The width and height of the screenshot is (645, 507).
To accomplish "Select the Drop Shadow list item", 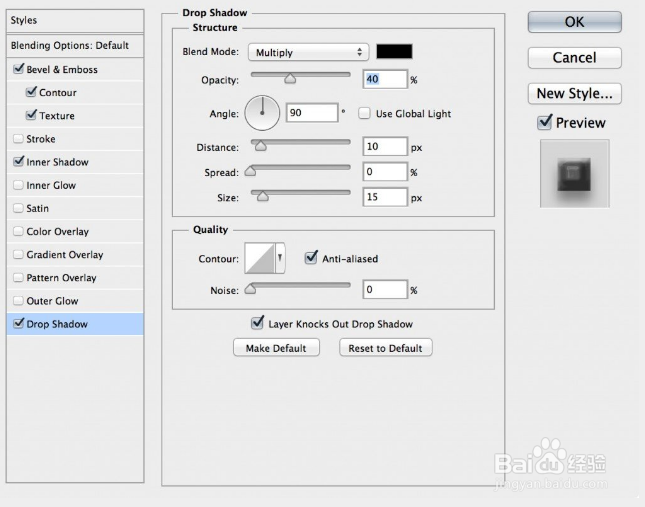I will [75, 324].
